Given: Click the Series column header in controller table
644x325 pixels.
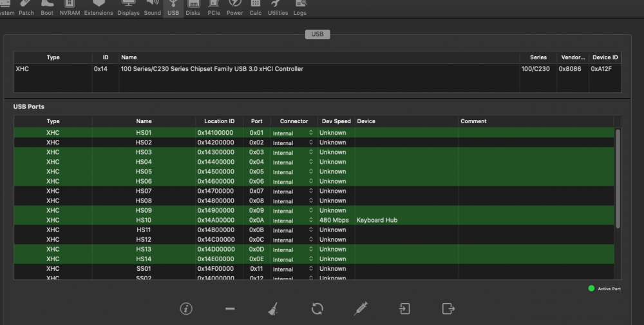Looking at the screenshot, I should pyautogui.click(x=538, y=57).
